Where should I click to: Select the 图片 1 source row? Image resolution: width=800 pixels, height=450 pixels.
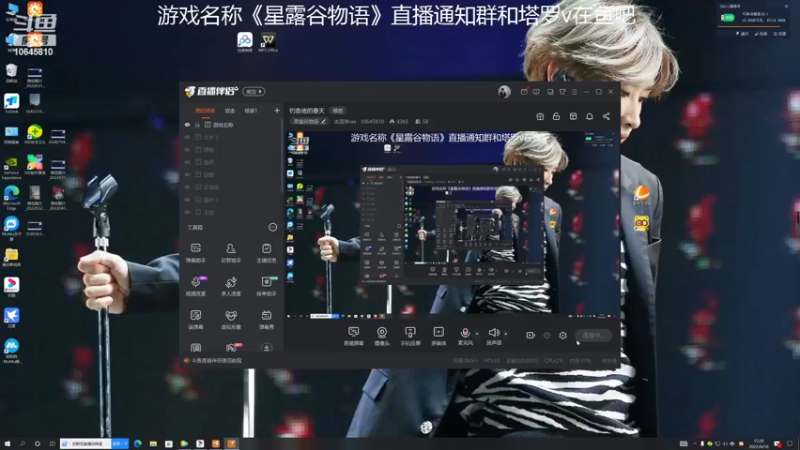point(231,199)
